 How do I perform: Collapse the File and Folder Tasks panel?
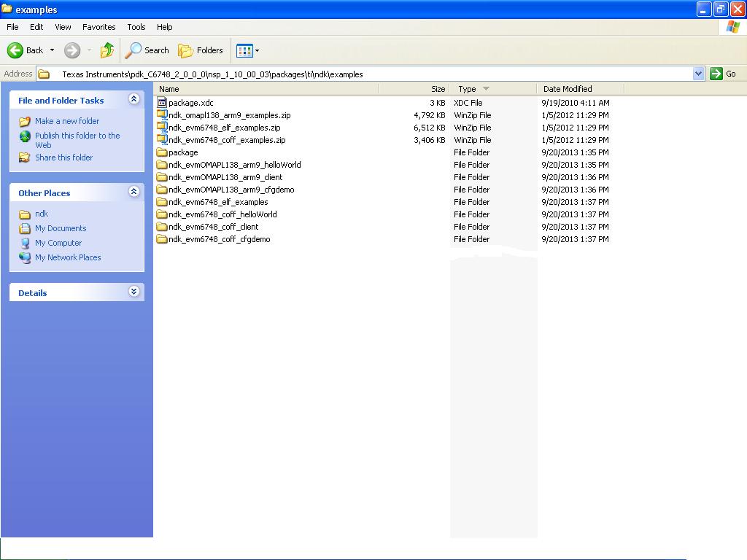[x=134, y=98]
